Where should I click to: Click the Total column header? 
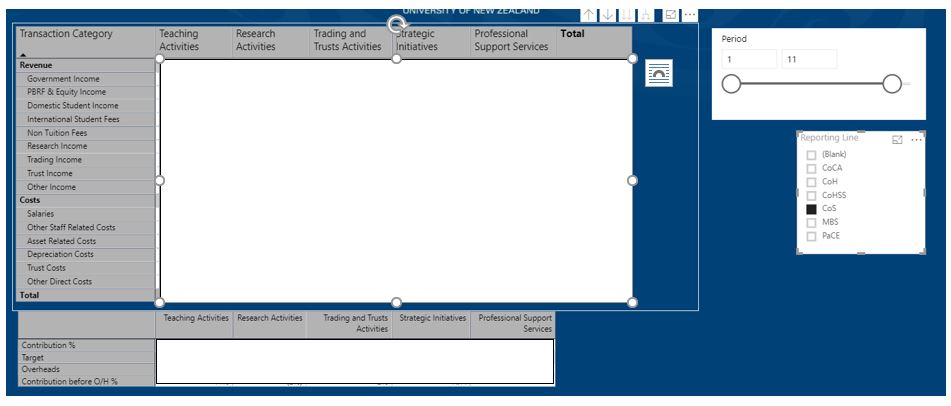coord(594,41)
